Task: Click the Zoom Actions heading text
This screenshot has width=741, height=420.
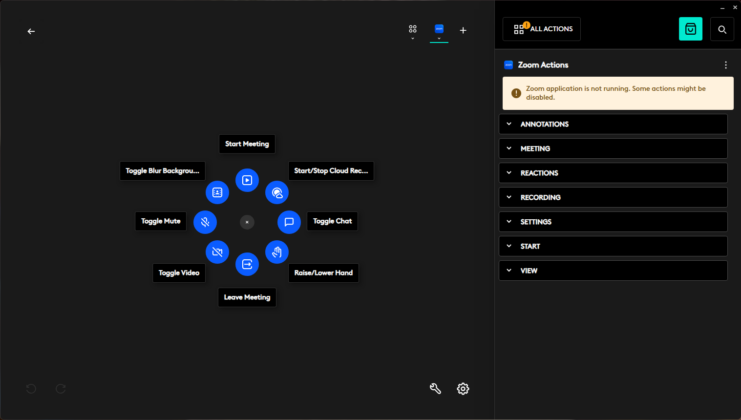Action: point(543,65)
